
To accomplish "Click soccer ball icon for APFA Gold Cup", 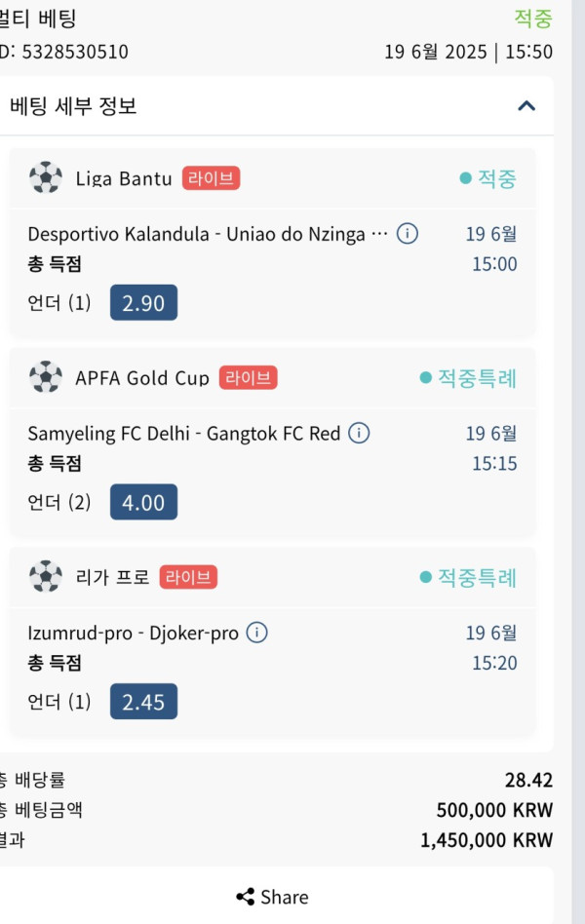I will point(46,377).
